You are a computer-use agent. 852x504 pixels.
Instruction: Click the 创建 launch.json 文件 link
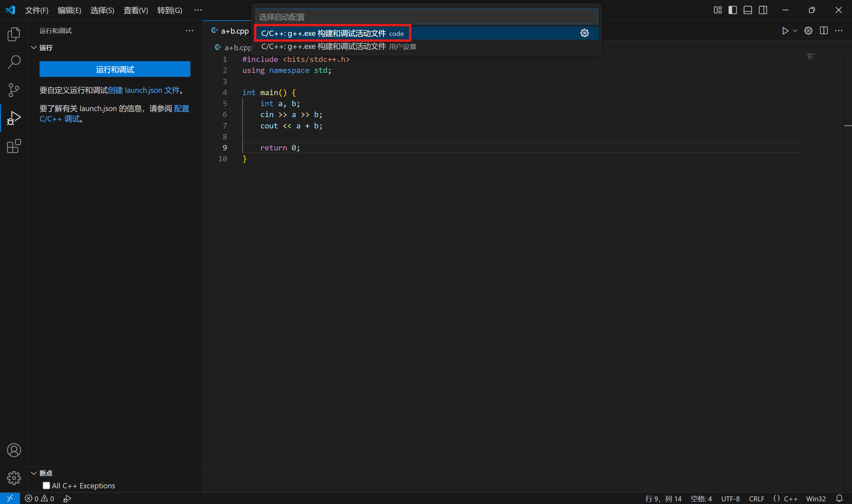click(143, 90)
